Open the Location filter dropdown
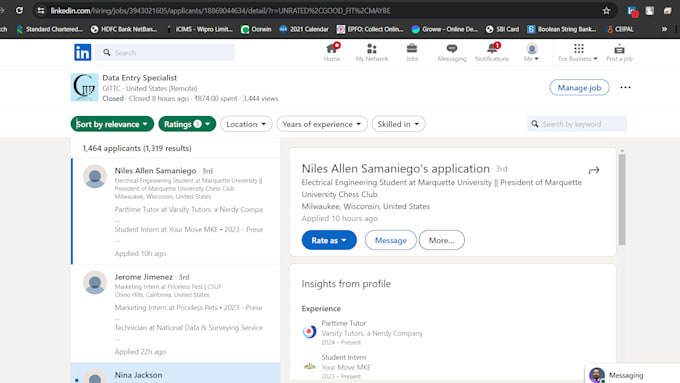Image resolution: width=680 pixels, height=383 pixels. click(246, 124)
